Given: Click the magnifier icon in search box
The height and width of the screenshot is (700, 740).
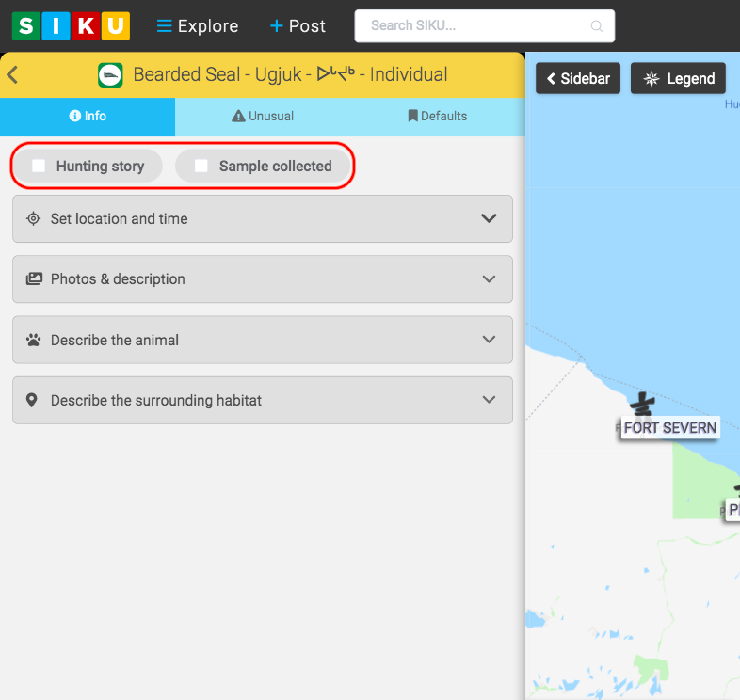Looking at the screenshot, I should coord(596,26).
